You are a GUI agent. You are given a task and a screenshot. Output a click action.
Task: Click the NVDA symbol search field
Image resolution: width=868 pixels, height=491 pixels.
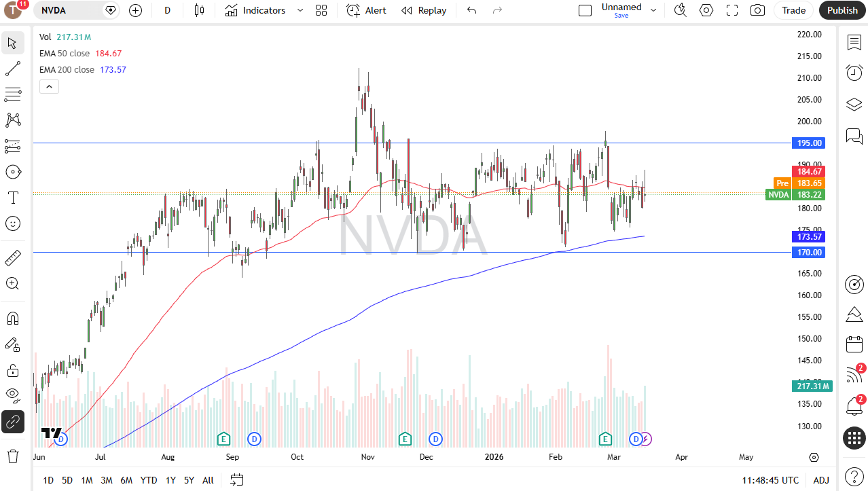click(71, 10)
